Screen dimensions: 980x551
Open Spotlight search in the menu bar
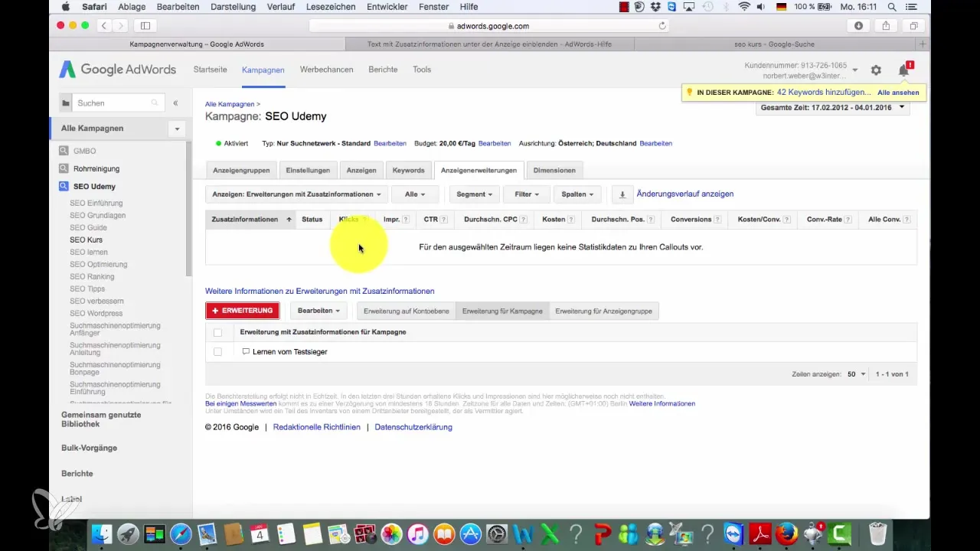pos(892,7)
